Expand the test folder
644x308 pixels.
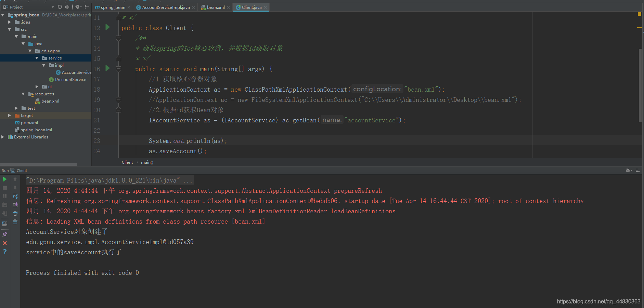pos(16,108)
